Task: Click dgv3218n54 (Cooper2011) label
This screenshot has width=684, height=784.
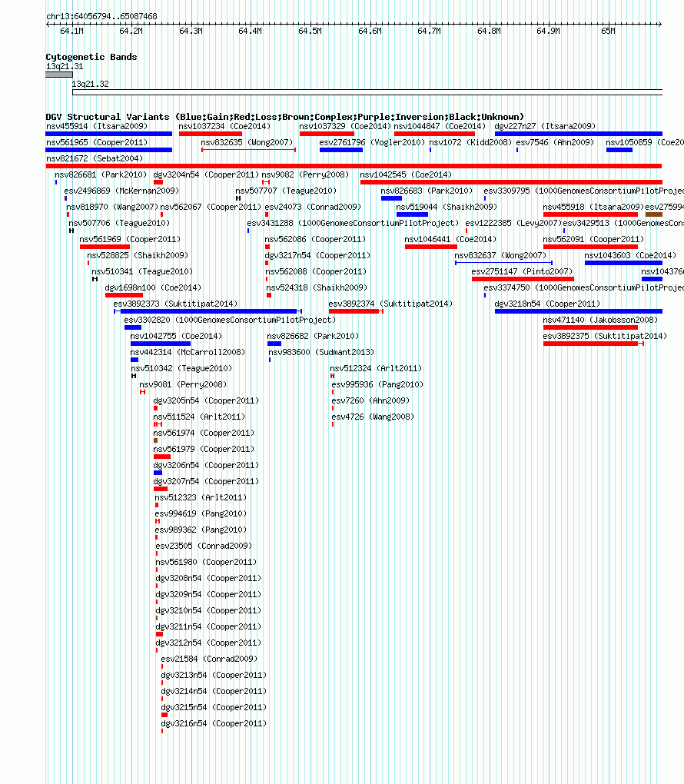Action: [x=547, y=304]
